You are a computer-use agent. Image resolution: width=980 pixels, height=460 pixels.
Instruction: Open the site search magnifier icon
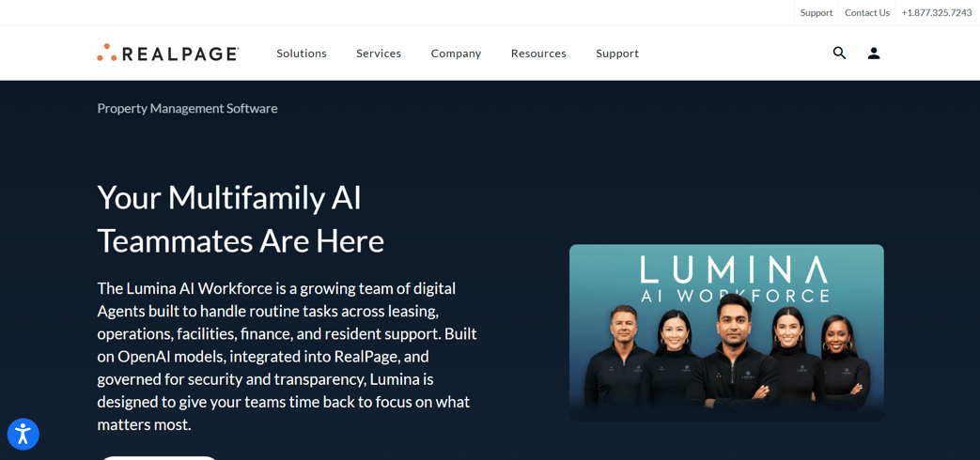[x=839, y=54]
